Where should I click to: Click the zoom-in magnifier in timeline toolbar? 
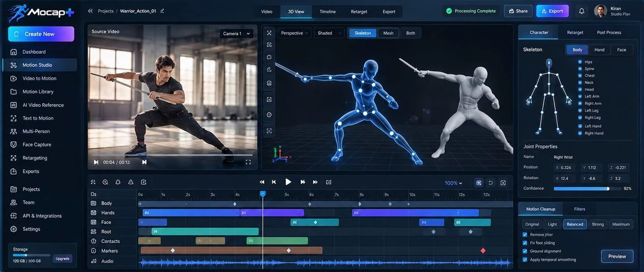(105, 182)
